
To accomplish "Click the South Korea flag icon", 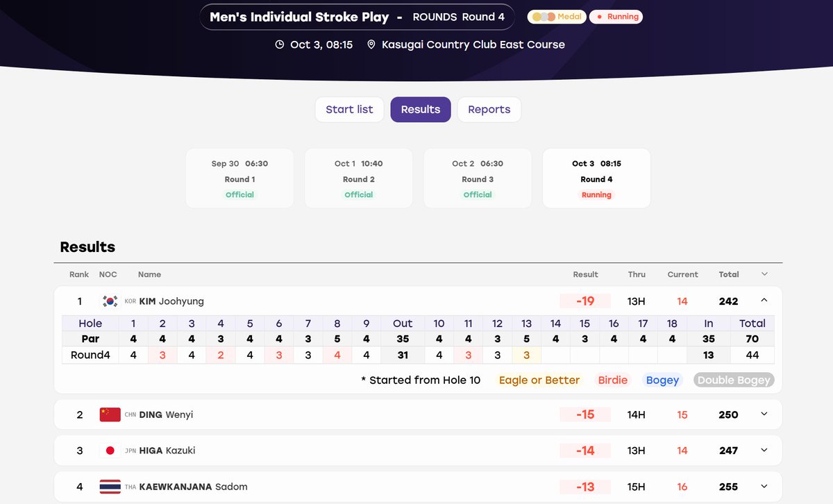I will pyautogui.click(x=110, y=301).
